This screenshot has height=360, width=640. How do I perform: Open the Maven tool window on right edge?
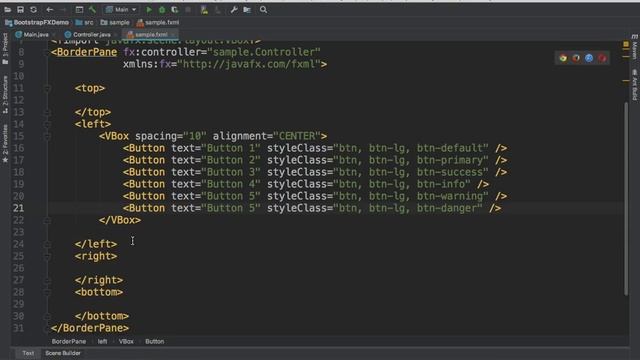635,47
